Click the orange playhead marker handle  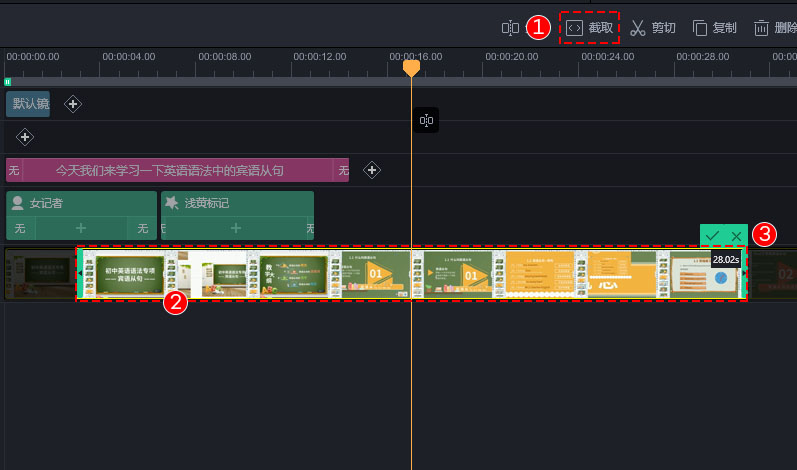[x=411, y=68]
